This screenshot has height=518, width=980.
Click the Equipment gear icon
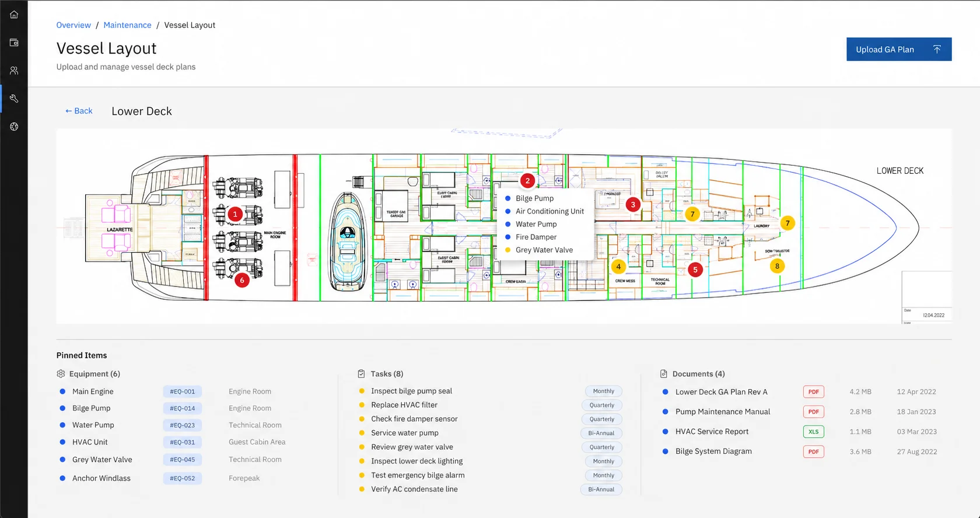[x=61, y=374]
